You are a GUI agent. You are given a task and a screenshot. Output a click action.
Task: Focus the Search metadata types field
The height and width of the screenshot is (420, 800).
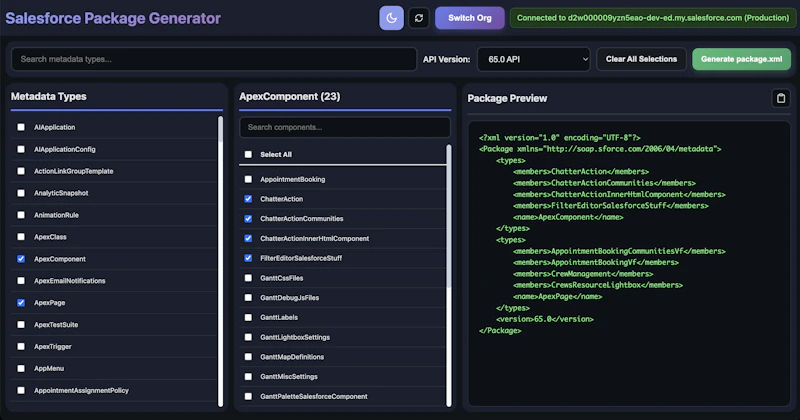pyautogui.click(x=214, y=59)
